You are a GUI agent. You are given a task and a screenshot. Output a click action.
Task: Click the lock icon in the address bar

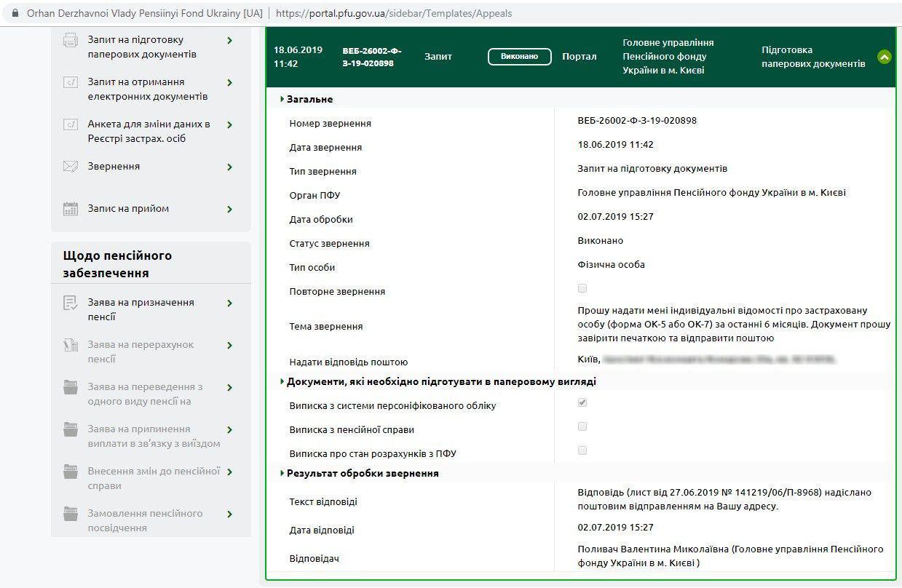point(14,13)
